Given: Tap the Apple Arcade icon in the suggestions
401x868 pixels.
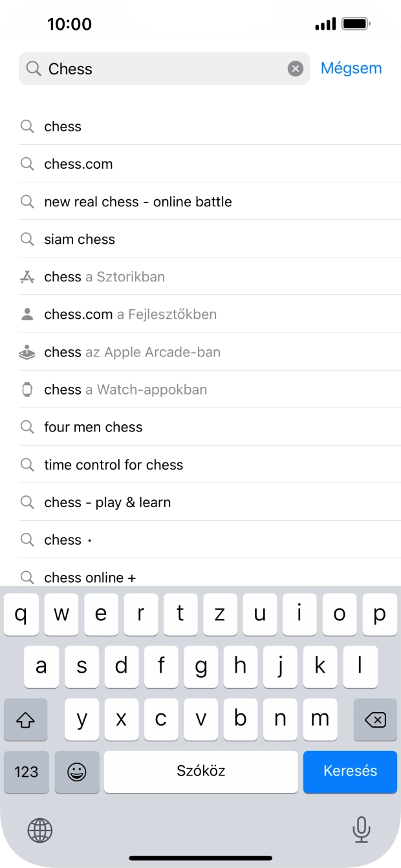Looking at the screenshot, I should 27,351.
